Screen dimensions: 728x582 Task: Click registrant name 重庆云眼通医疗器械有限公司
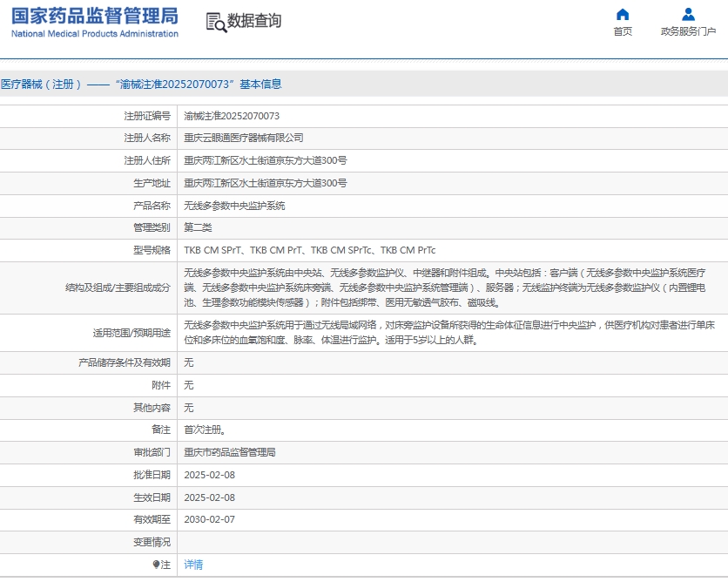243,138
